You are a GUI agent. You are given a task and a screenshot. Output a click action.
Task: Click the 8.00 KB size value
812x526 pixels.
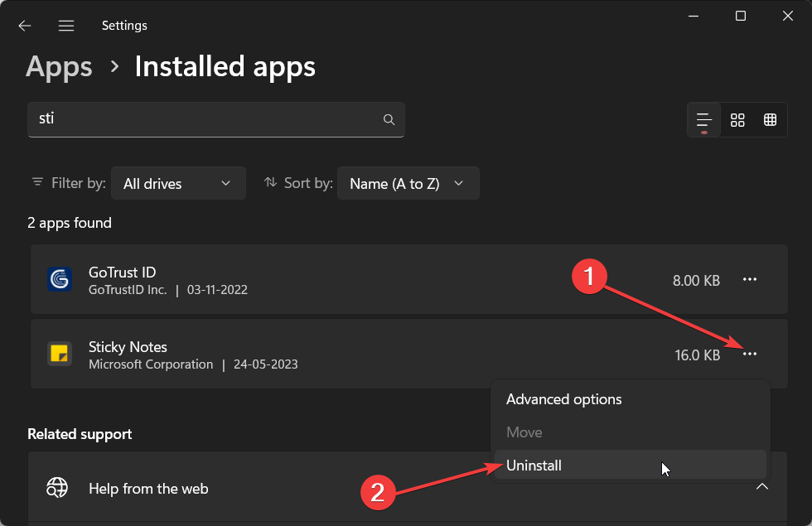tap(696, 281)
